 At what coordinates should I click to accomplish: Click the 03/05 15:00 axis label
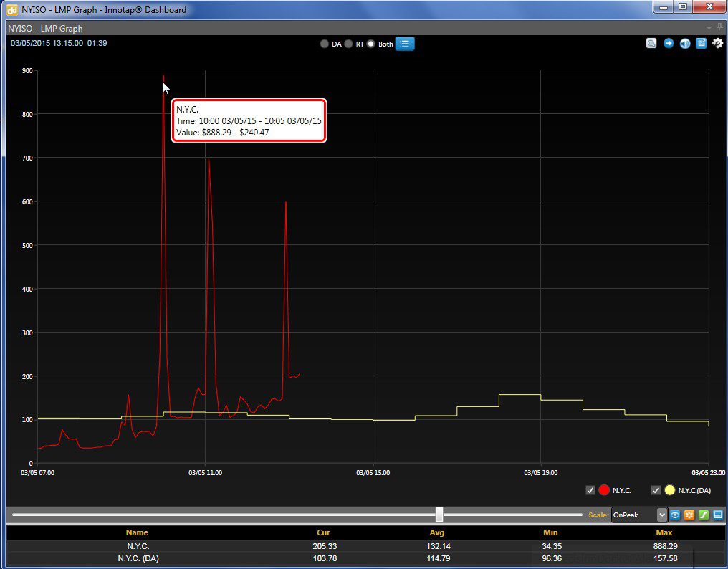(373, 473)
